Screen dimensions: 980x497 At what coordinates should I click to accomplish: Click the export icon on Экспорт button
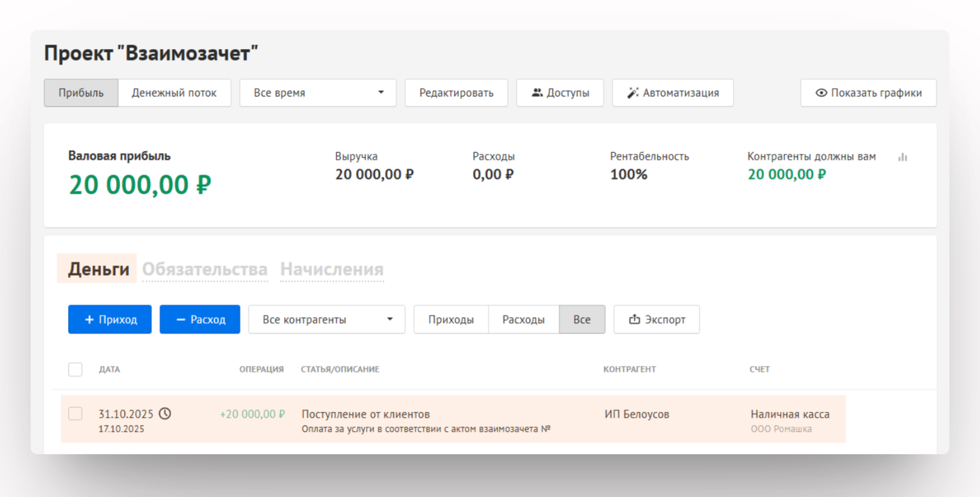(x=634, y=319)
